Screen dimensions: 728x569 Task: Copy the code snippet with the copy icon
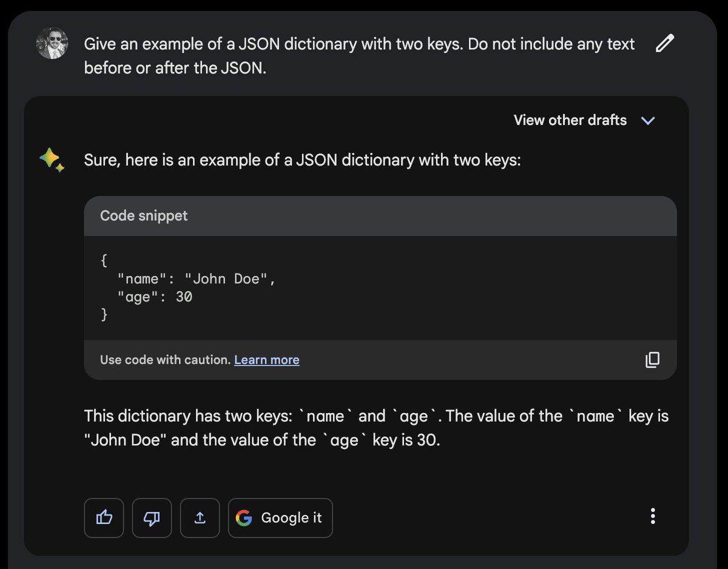(652, 360)
